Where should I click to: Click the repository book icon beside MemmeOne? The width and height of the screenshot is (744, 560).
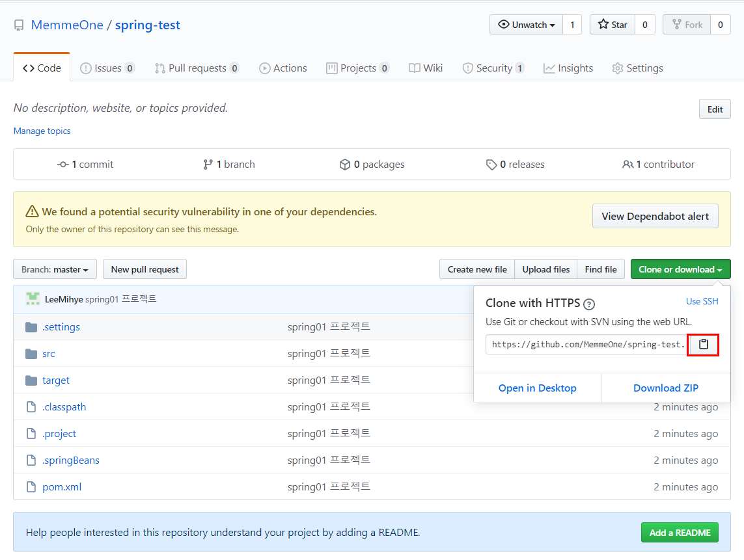point(18,25)
